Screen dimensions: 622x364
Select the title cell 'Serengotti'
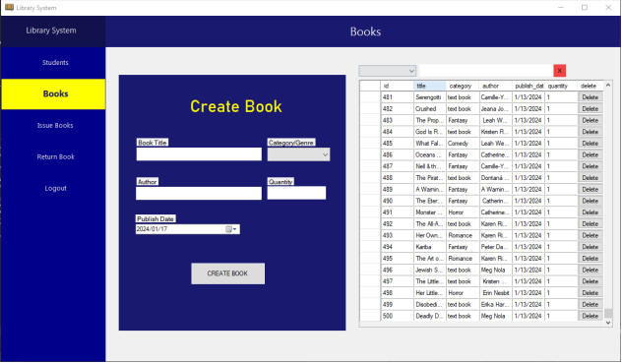pyautogui.click(x=430, y=97)
